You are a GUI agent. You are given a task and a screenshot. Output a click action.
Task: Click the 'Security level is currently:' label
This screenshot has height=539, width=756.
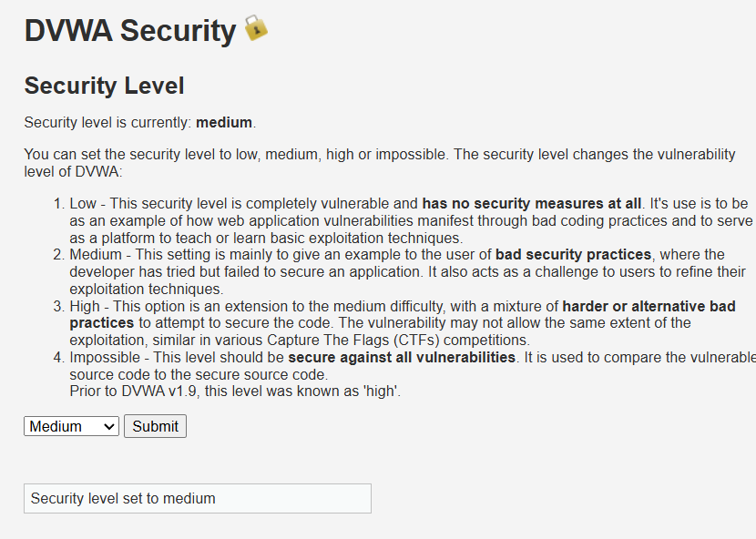(x=107, y=122)
